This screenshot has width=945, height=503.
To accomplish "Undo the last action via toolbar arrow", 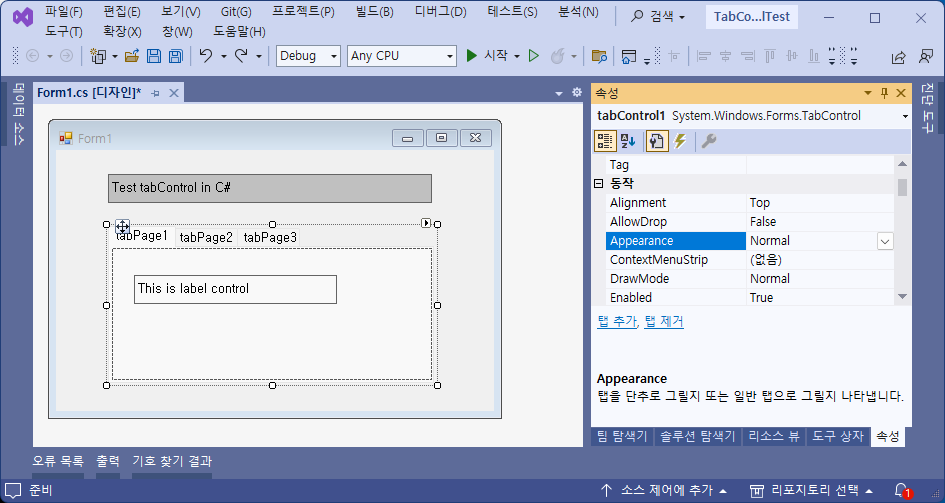I will (206, 55).
